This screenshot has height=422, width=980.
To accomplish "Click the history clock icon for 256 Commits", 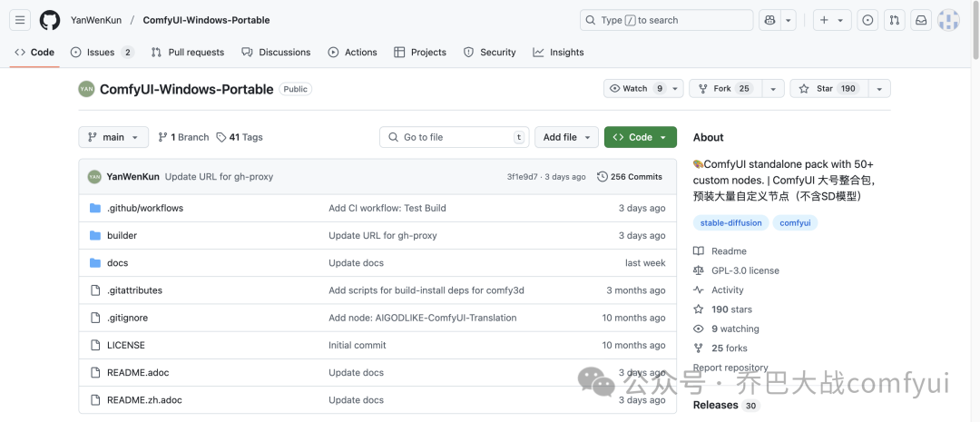I will [x=603, y=177].
